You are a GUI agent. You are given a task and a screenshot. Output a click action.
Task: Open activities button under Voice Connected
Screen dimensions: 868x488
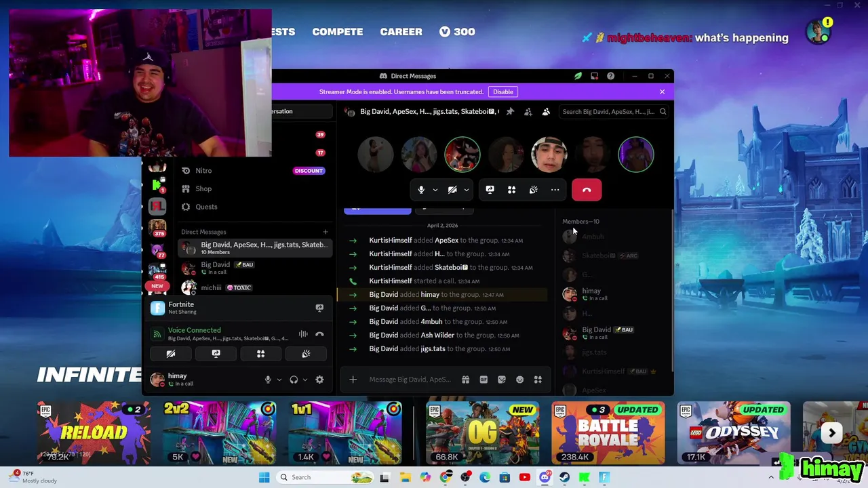(260, 354)
